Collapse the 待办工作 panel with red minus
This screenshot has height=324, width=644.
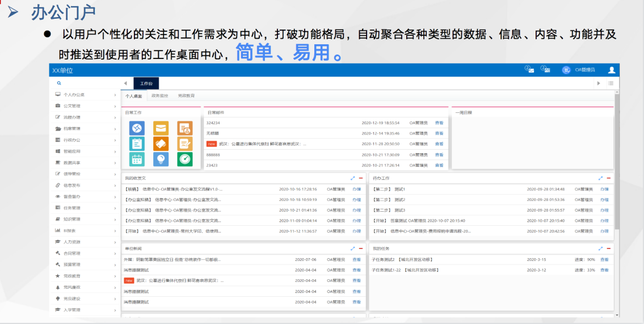click(x=609, y=178)
